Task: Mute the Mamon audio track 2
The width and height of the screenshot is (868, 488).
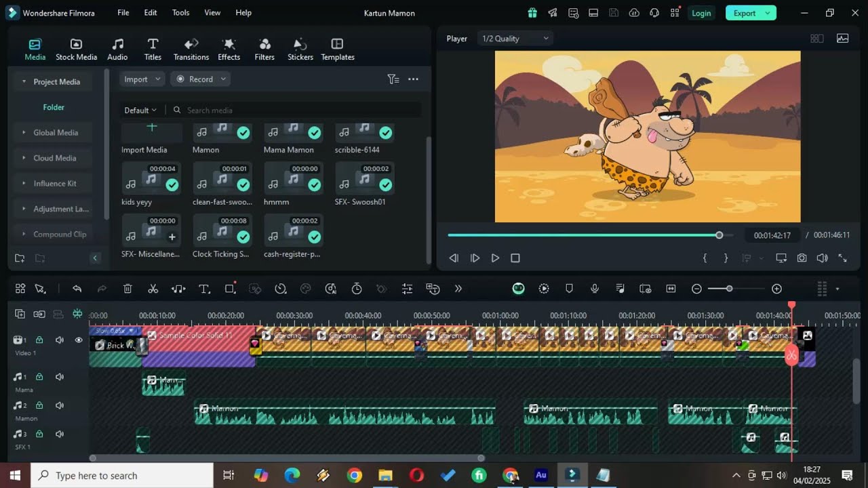Action: 60,405
